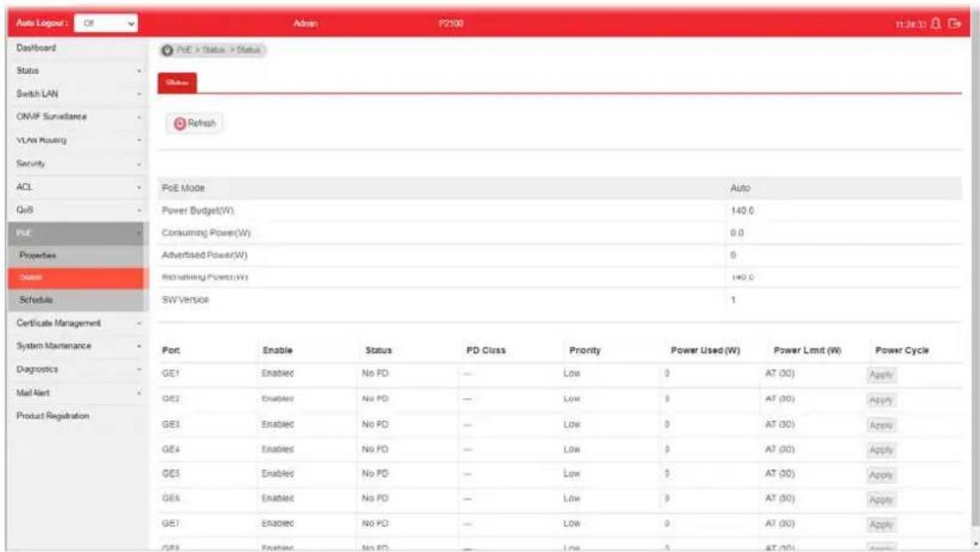Screen dimensions: 980x552
Task: Click the PoE Mode value Auto
Action: point(740,188)
